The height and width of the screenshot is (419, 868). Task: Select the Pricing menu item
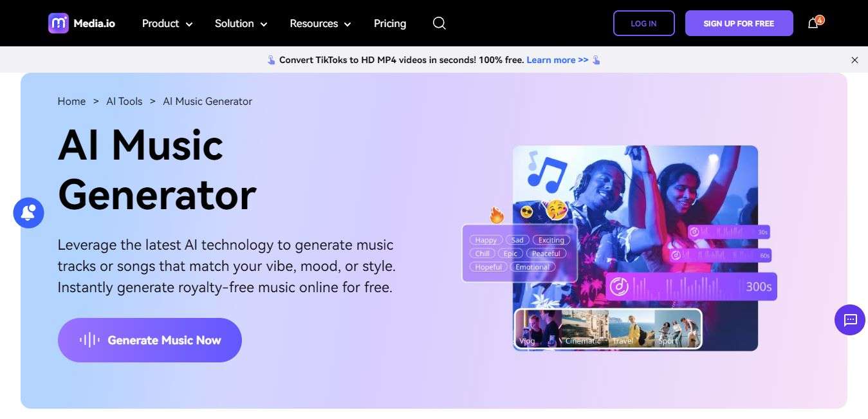tap(389, 23)
